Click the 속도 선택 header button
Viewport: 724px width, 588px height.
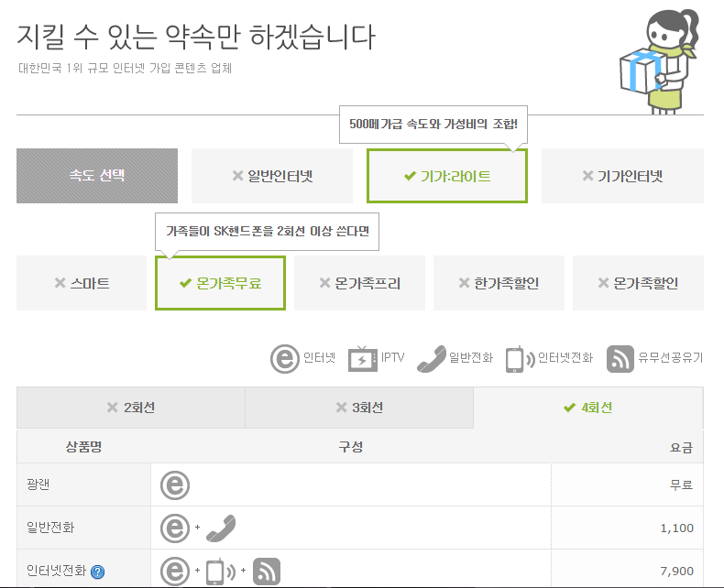coord(97,176)
